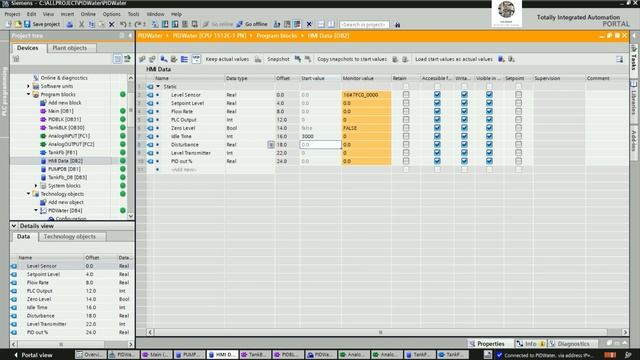Toggle Writable checkbox for Flow Rate
The image size is (640, 360).
(x=464, y=111)
